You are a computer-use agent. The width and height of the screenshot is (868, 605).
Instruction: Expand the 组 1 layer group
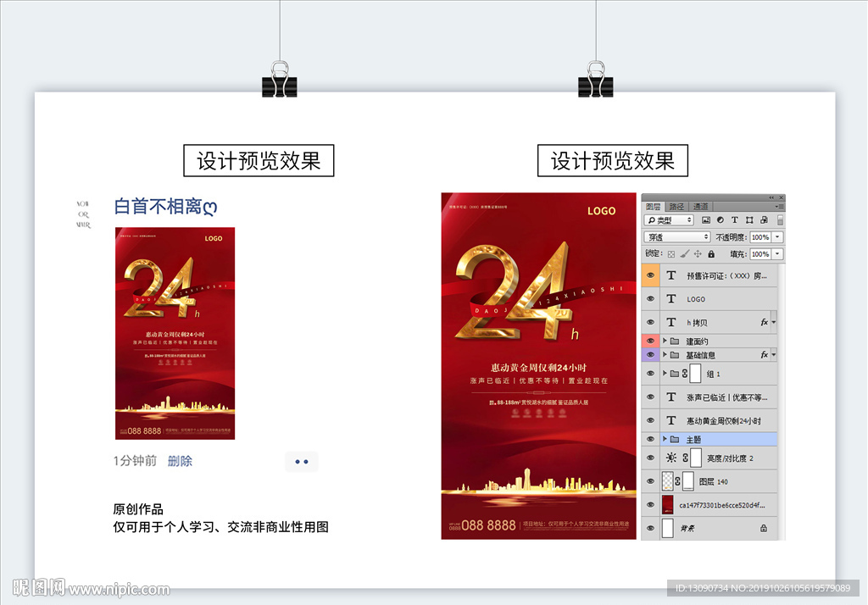[x=664, y=373]
